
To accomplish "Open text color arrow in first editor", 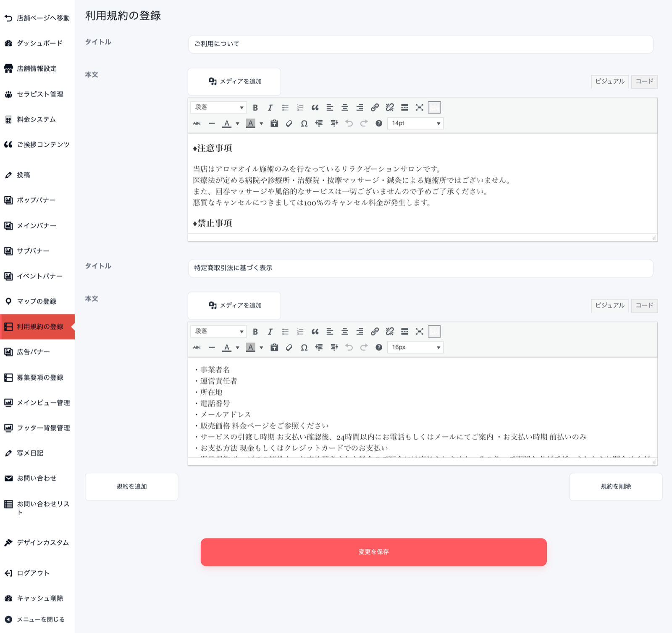I will [237, 124].
